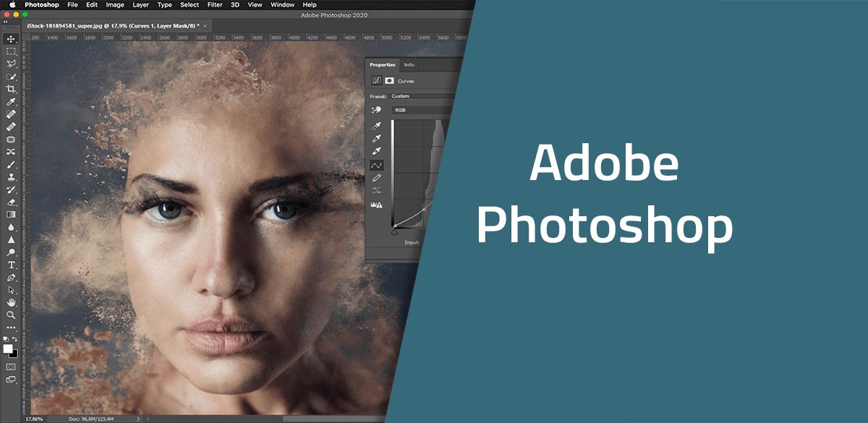868x423 pixels.
Task: Select the Frame tool
Action: 11,140
